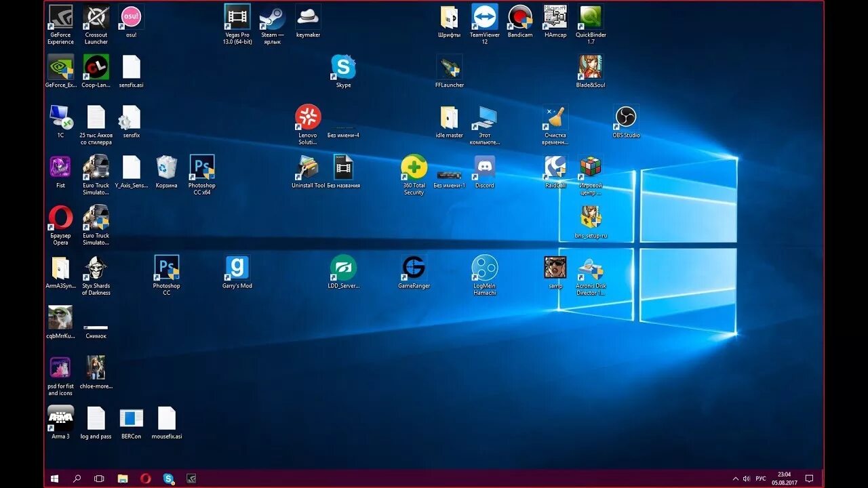
Task: Open Skype from the taskbar
Action: click(167, 478)
